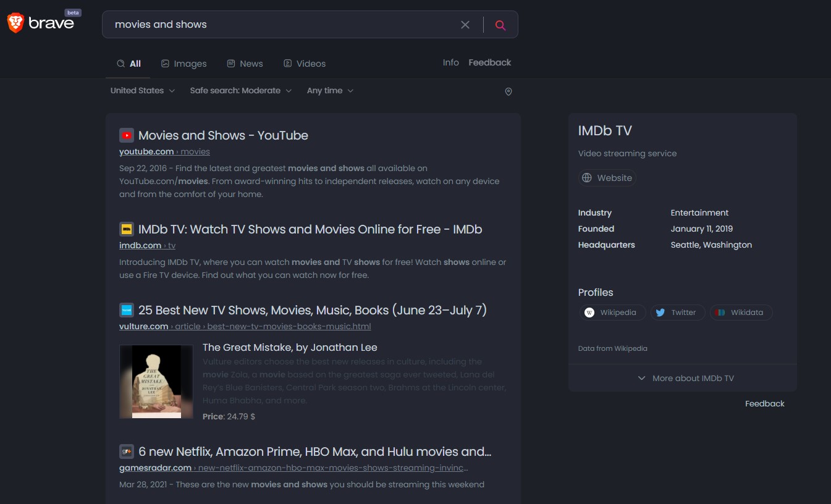Open 6 new Netflix, Amazon Prime result
This screenshot has width=831, height=504.
tap(315, 451)
